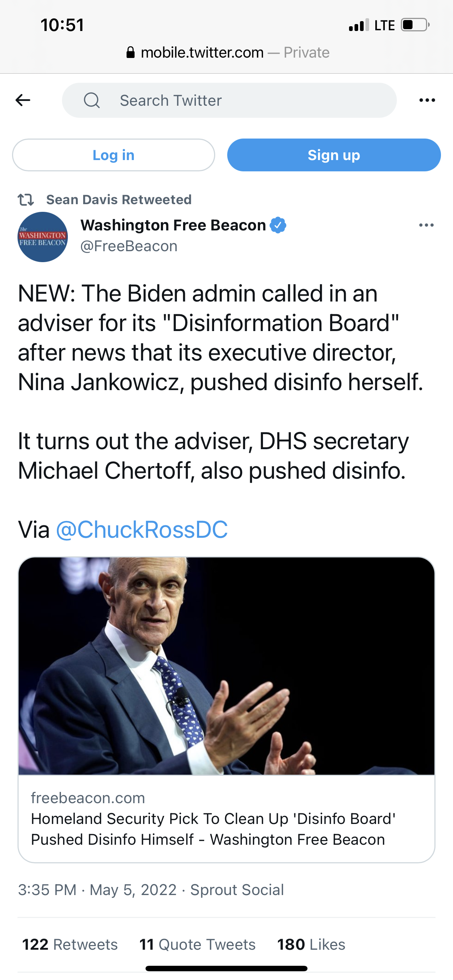Viewport: 453px width, 980px height.
Task: Tap the retweet icon beside Sean Davis
Action: pyautogui.click(x=26, y=200)
